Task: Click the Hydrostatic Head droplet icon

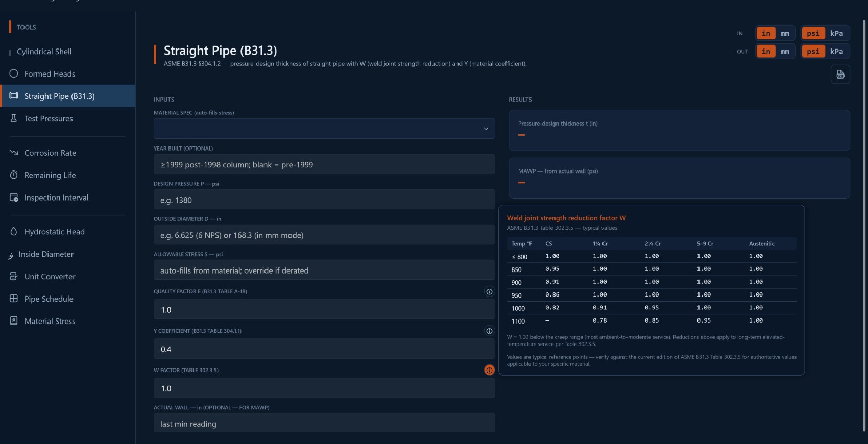Action: pos(14,231)
